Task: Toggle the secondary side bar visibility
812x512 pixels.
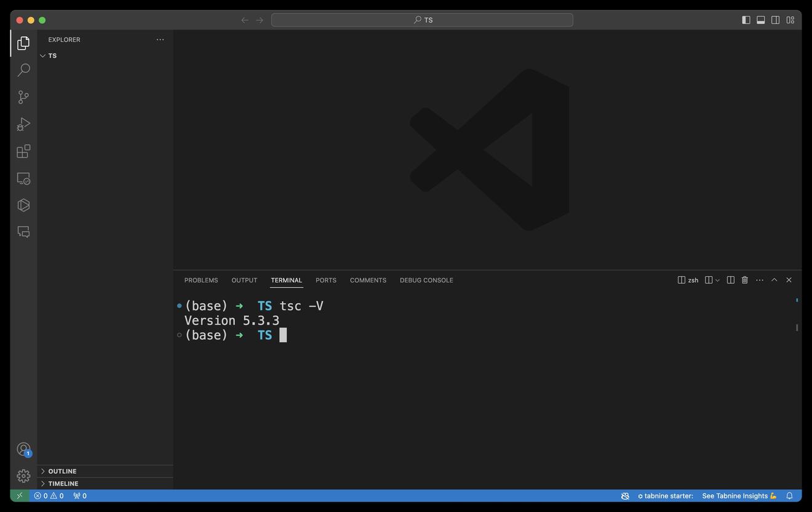Action: [x=775, y=20]
